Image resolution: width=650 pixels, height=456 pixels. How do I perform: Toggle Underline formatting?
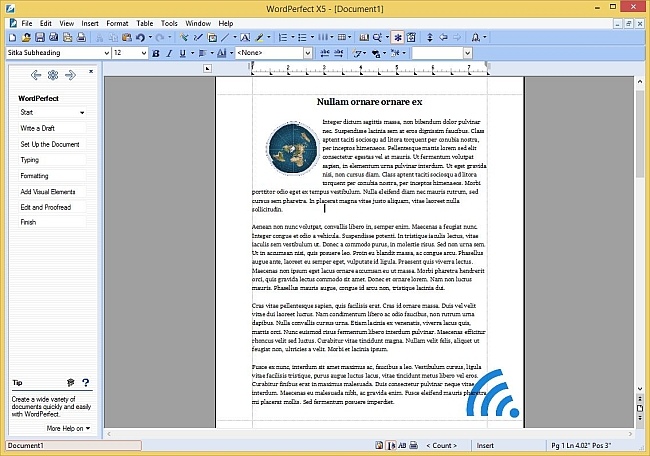pyautogui.click(x=183, y=53)
